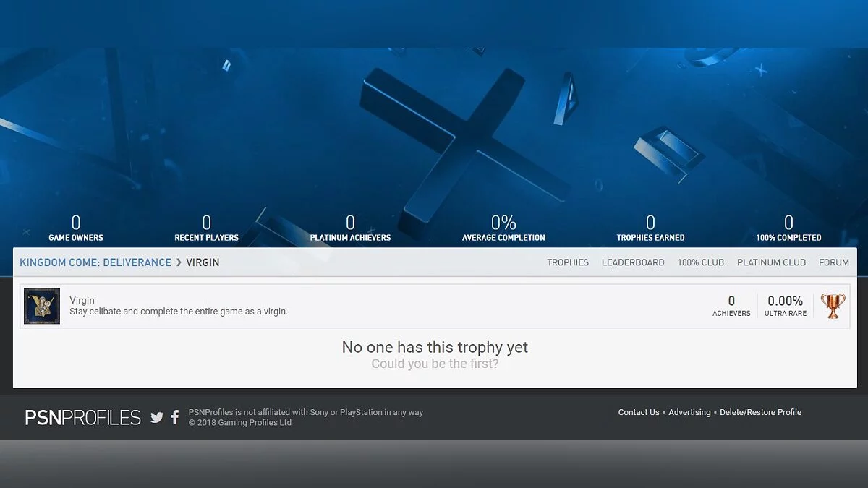Open the Advertising footer link

point(689,412)
